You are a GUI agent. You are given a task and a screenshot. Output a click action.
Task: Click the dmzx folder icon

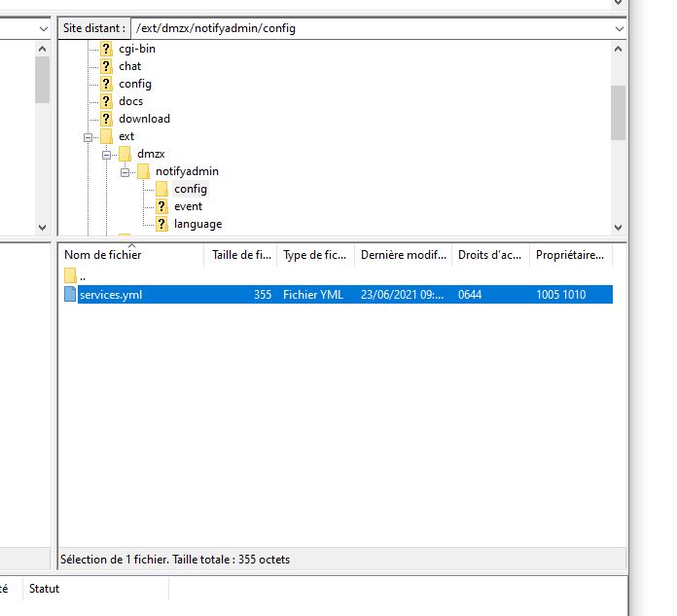click(x=125, y=154)
